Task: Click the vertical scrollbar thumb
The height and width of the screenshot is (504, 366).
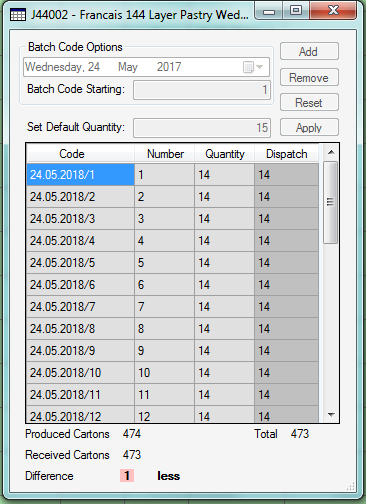Action: [331, 202]
